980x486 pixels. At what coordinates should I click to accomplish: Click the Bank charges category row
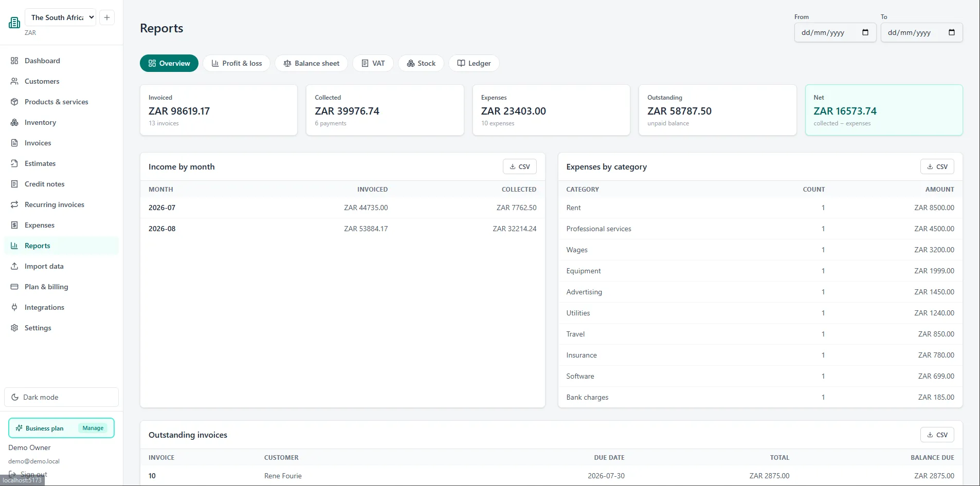click(760, 397)
